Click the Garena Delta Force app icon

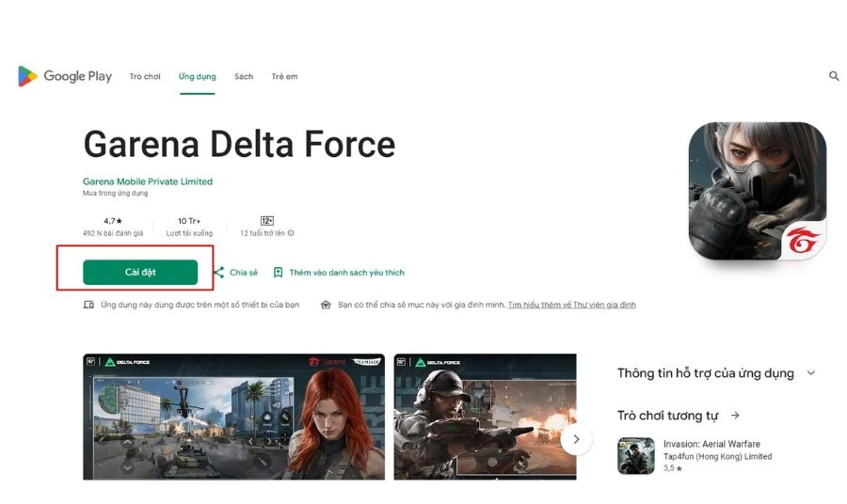click(758, 191)
